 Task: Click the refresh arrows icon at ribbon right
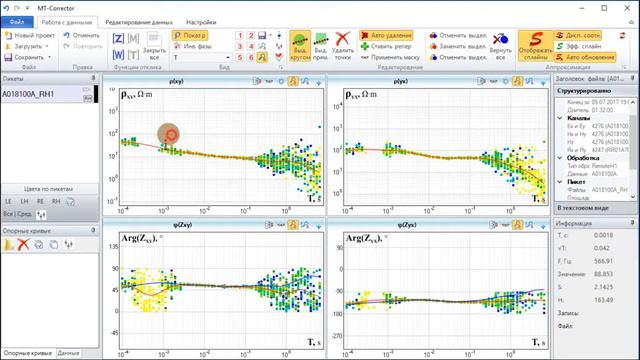tap(622, 36)
